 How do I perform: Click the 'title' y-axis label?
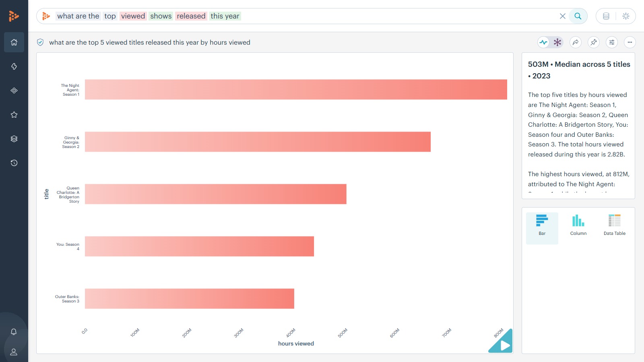coord(46,194)
